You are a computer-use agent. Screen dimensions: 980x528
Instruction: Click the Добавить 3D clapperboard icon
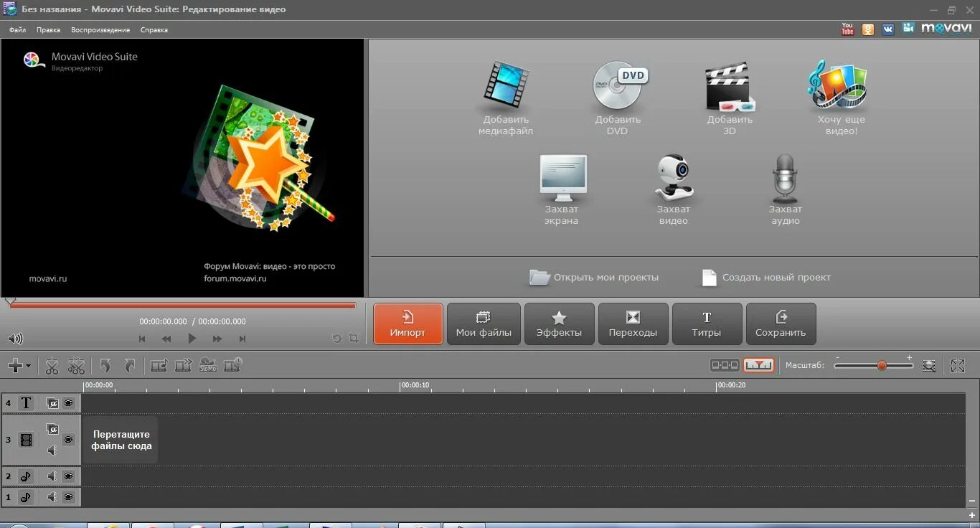pos(730,87)
